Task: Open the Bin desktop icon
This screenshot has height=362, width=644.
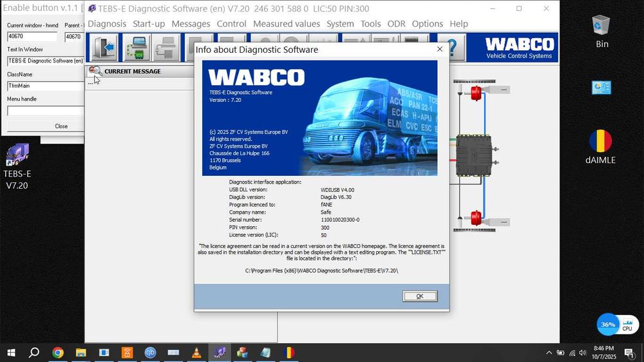Action: click(601, 31)
